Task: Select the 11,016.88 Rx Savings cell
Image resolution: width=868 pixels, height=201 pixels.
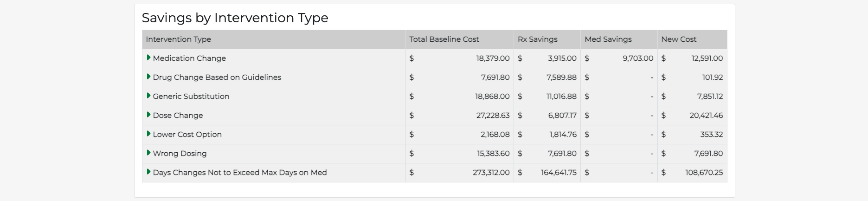Action: pyautogui.click(x=561, y=97)
